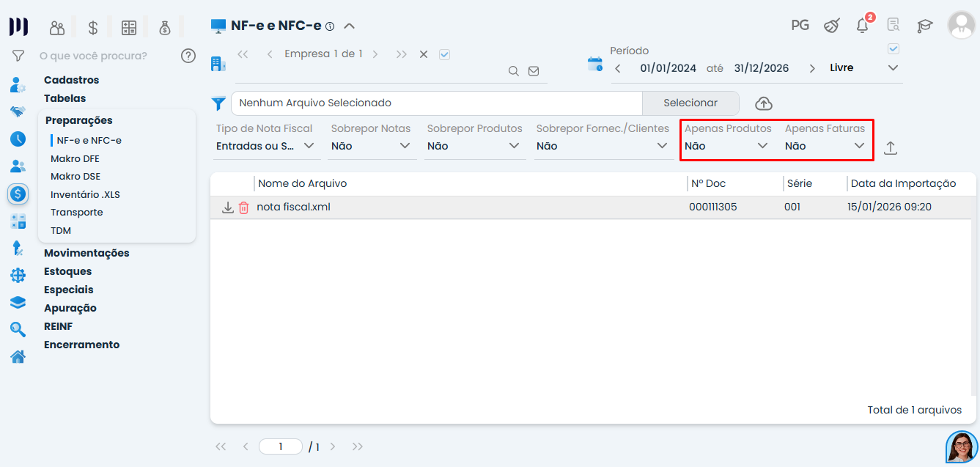This screenshot has height=467, width=980.
Task: Collapse the NF-e e NFC-e header chevron
Action: (350, 26)
